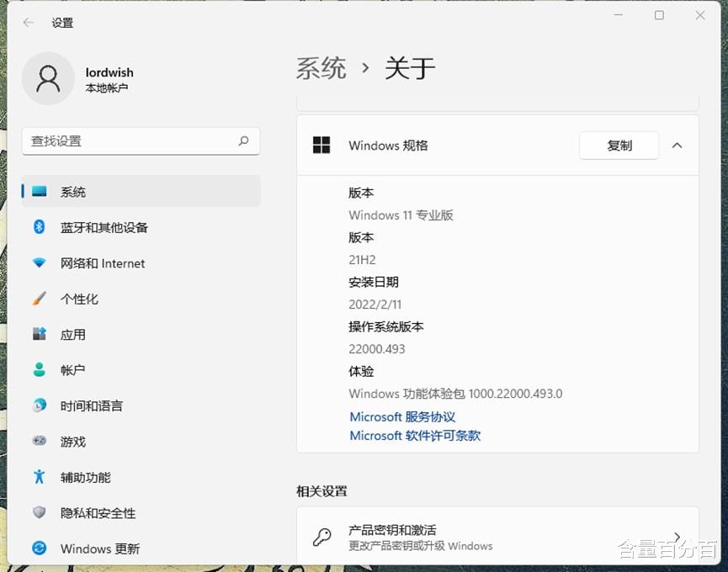Select the 游戏 sidebar icon
This screenshot has height=572, width=728.
40,441
